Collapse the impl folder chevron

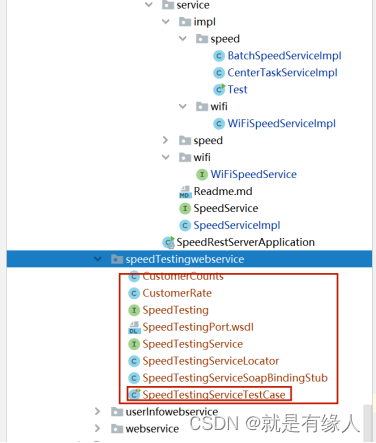pos(166,22)
